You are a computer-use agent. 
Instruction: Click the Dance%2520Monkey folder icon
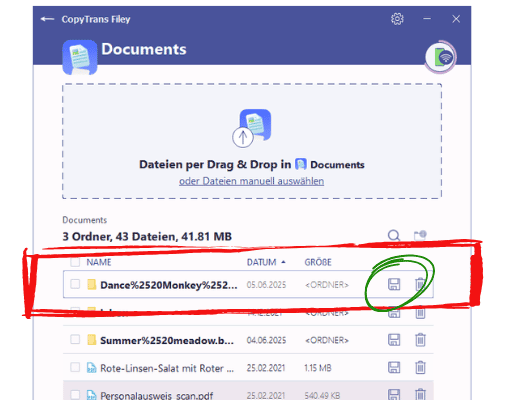[x=91, y=284]
